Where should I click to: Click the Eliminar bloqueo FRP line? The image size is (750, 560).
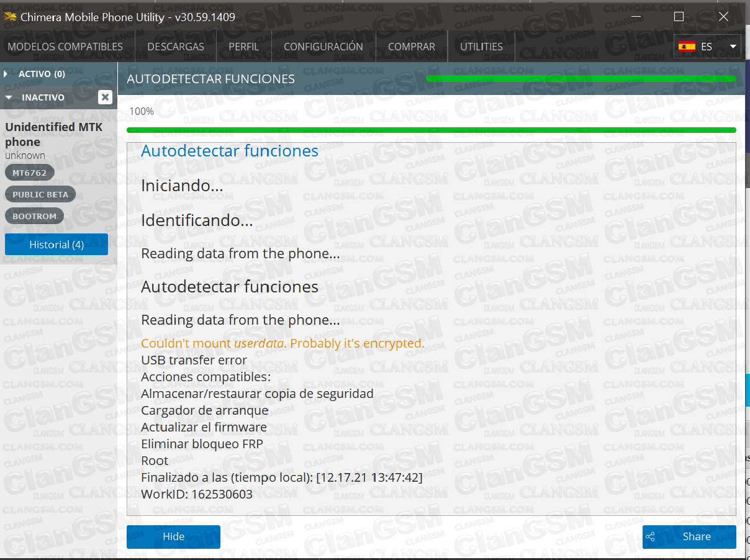[x=202, y=444]
